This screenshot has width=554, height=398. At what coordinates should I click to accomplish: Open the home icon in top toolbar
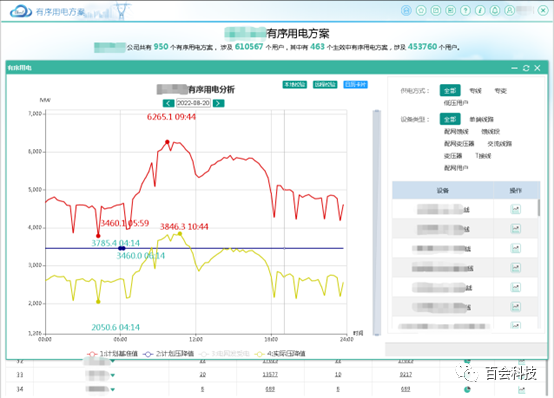(x=406, y=11)
